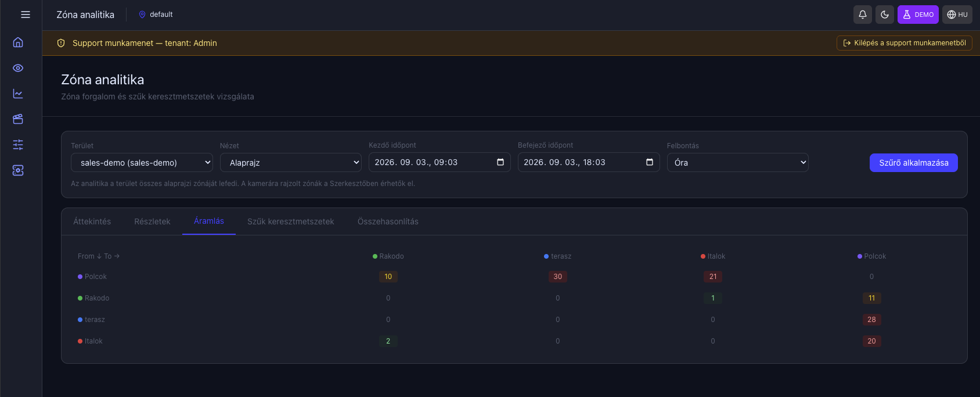The image size is (980, 397).
Task: Switch to the Áttekintés tab
Action: point(92,221)
